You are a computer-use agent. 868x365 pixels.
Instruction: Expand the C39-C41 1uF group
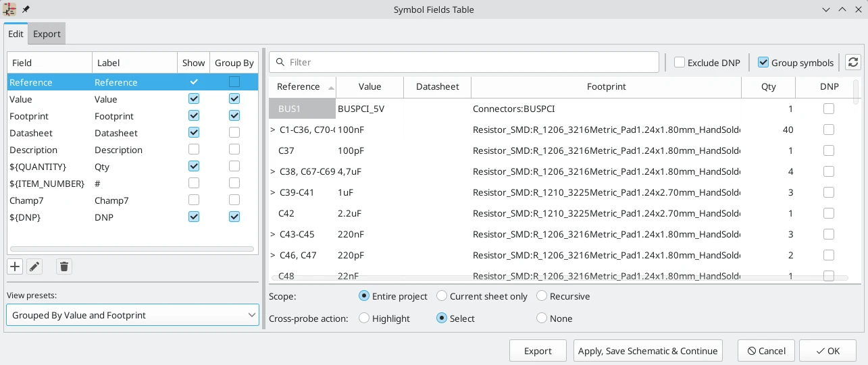[x=273, y=192]
